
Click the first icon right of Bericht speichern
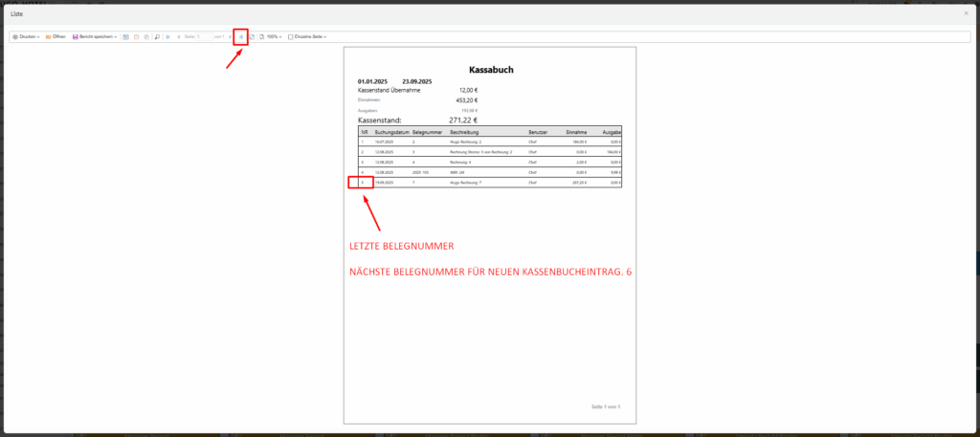click(x=125, y=36)
